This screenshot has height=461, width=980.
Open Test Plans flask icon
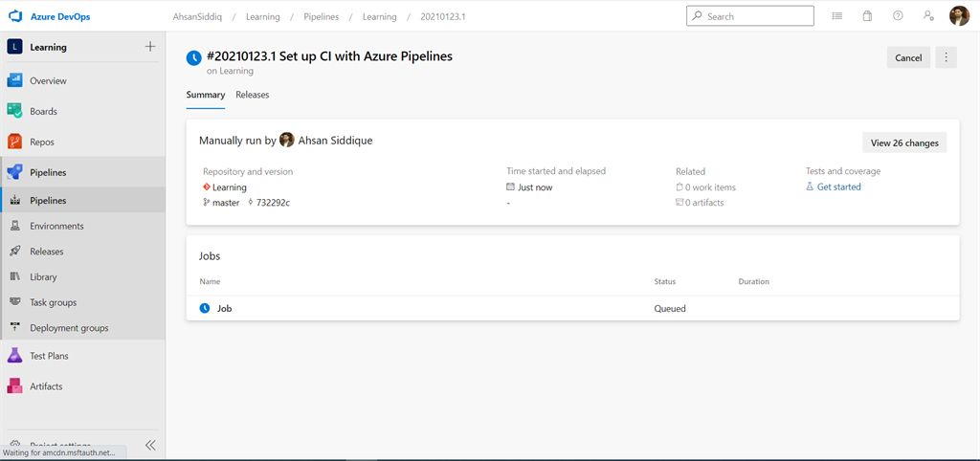point(14,356)
